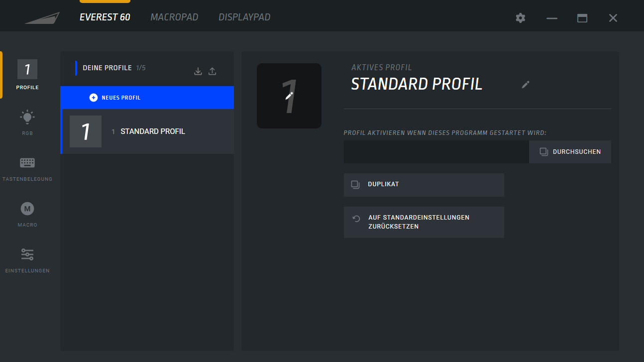Screen dimensions: 644x362
Task: Reset profile via Auf Standardeinstellungen Zurücksetzen
Action: [424, 222]
